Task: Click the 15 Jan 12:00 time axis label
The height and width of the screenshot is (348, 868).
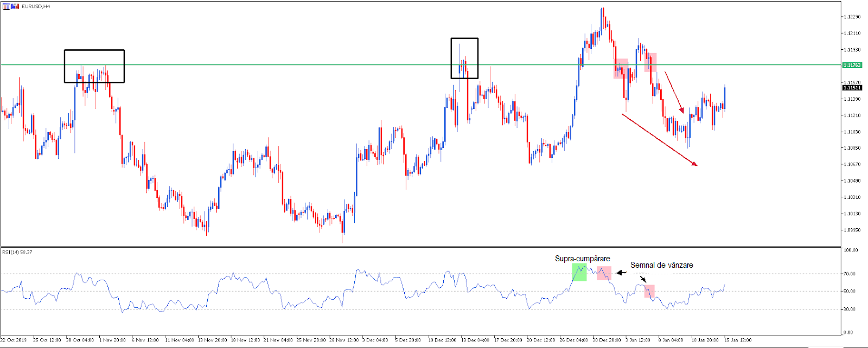Action: 738,340
